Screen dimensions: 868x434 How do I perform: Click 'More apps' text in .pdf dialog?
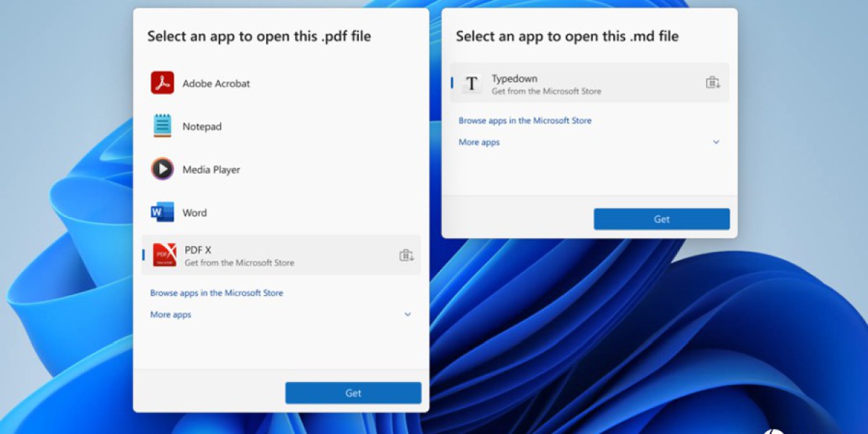coord(171,315)
